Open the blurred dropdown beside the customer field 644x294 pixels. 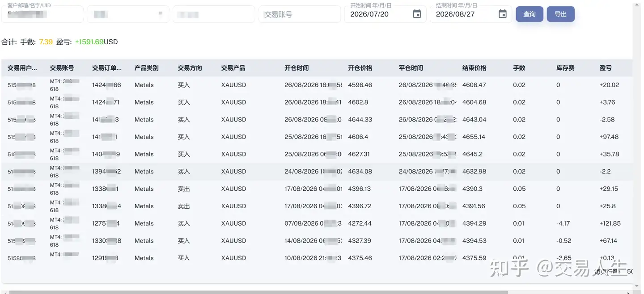pos(128,14)
